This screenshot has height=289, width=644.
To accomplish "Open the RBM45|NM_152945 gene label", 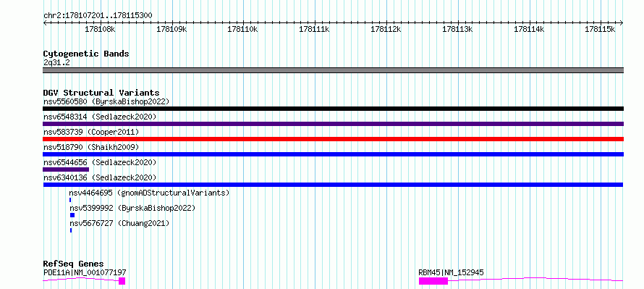I will point(451,272).
